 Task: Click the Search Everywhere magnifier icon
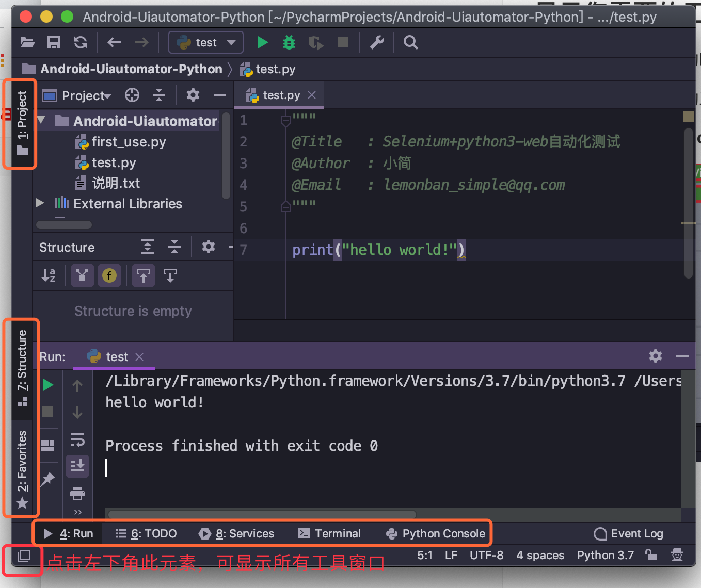(410, 42)
